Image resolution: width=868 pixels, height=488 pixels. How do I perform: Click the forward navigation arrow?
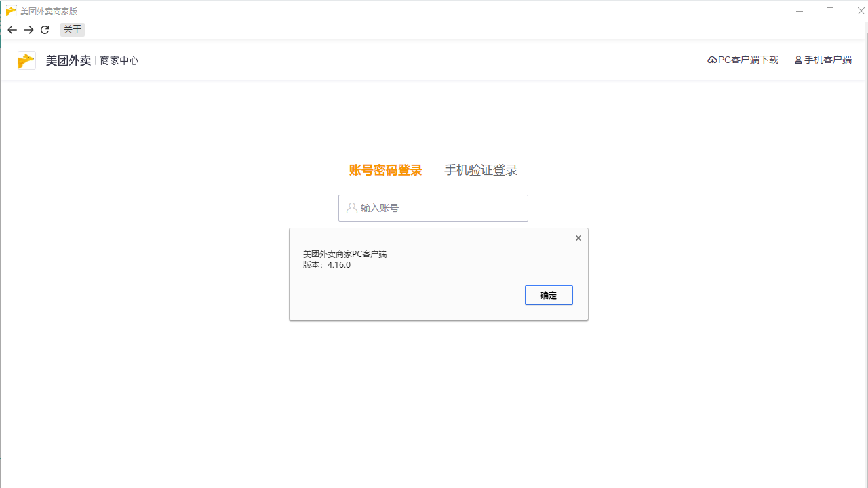[x=28, y=30]
